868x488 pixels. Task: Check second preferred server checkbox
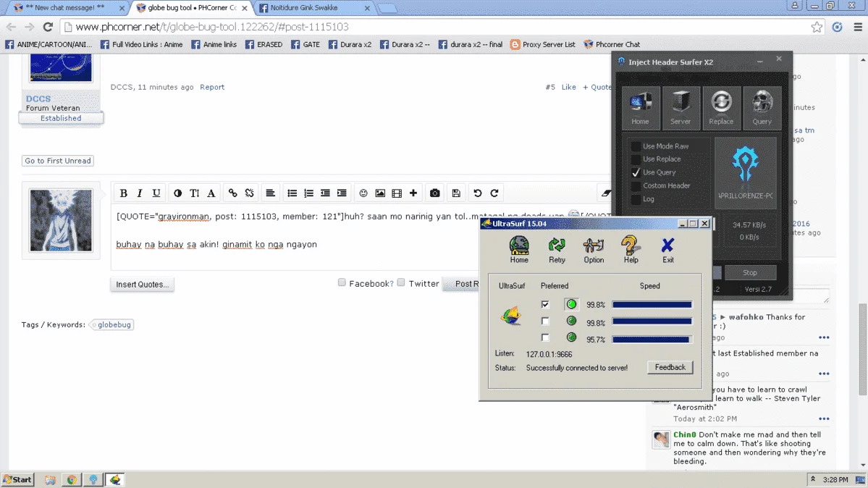click(545, 321)
